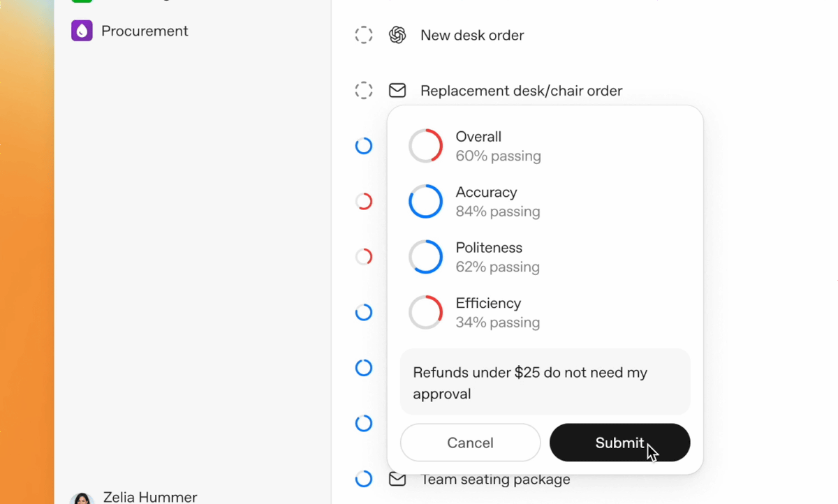Click the blue status ring beside Team seating package
Image resolution: width=838 pixels, height=504 pixels.
click(x=364, y=479)
